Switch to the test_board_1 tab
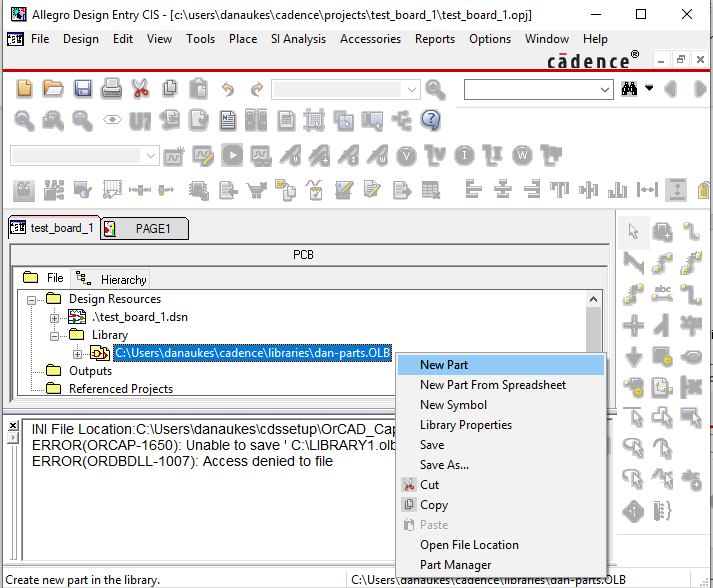Screen dimensions: 713x588 click(54, 228)
